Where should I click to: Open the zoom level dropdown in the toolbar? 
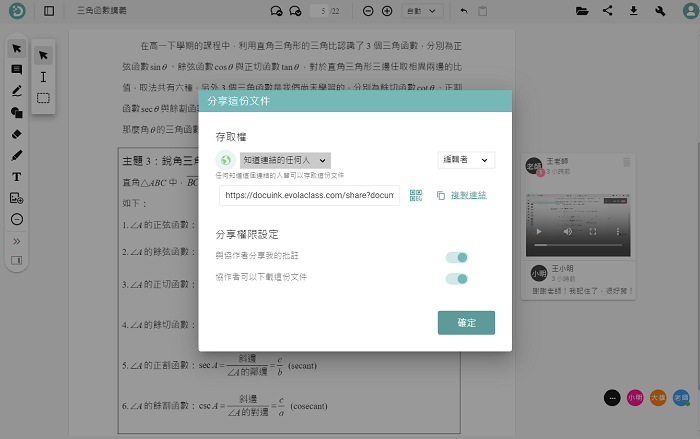(x=420, y=11)
